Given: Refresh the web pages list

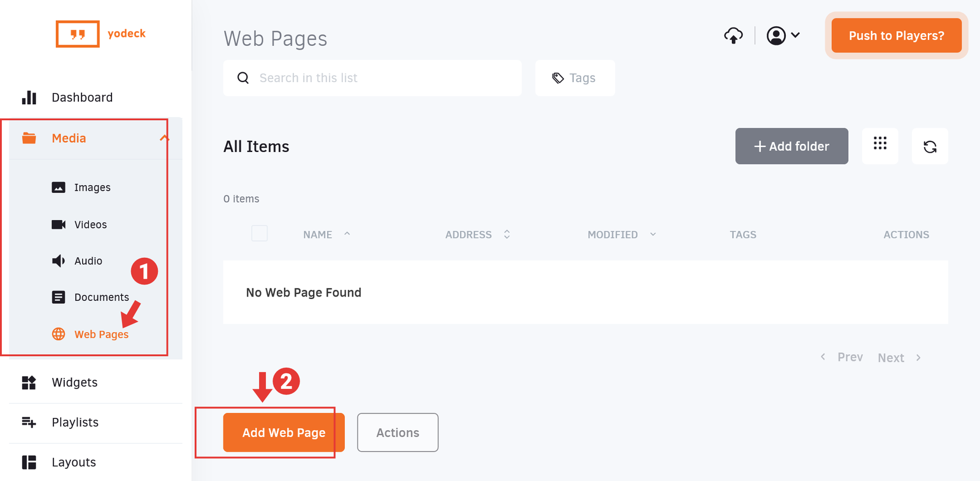Looking at the screenshot, I should pos(930,146).
